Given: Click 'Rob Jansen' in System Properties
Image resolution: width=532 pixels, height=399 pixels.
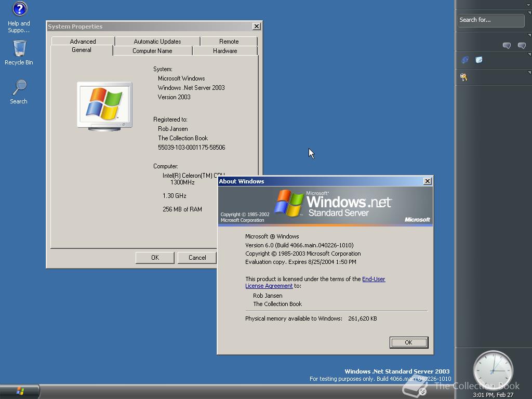Looking at the screenshot, I should coord(172,129).
